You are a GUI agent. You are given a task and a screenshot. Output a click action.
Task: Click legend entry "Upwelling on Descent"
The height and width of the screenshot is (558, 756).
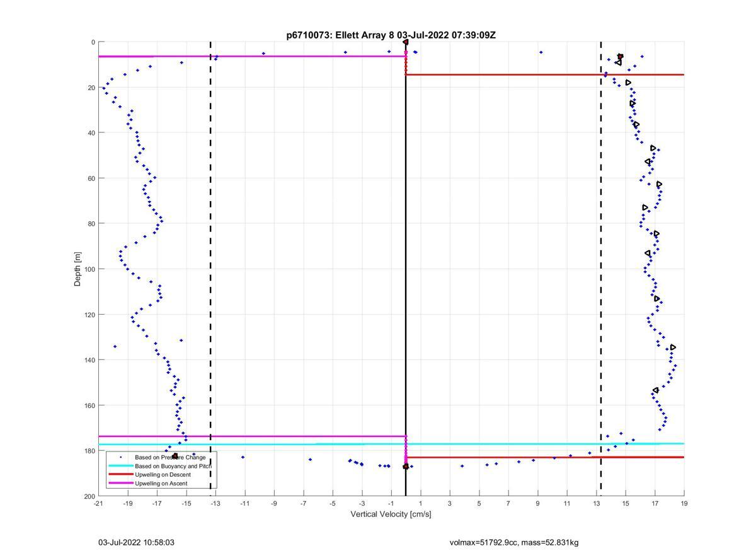(x=163, y=475)
